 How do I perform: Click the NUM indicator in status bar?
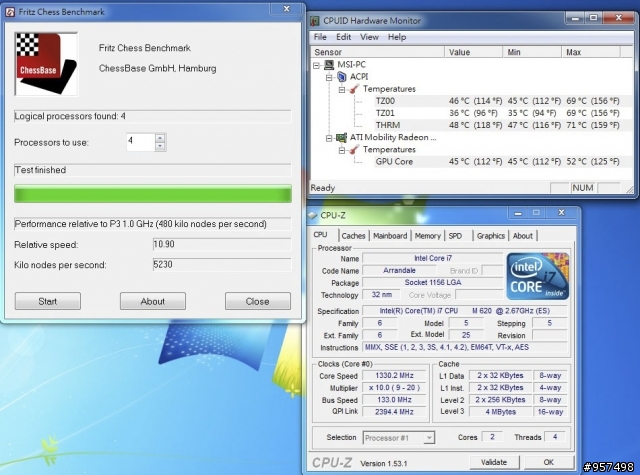[582, 188]
